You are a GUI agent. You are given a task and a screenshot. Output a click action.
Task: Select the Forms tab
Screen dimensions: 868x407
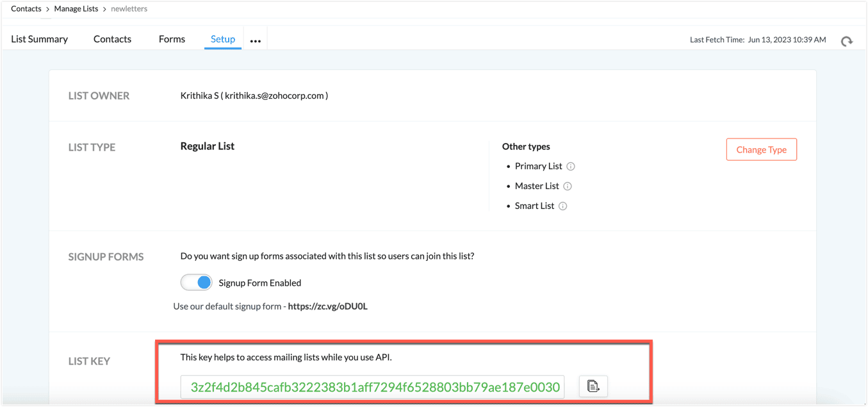(171, 38)
